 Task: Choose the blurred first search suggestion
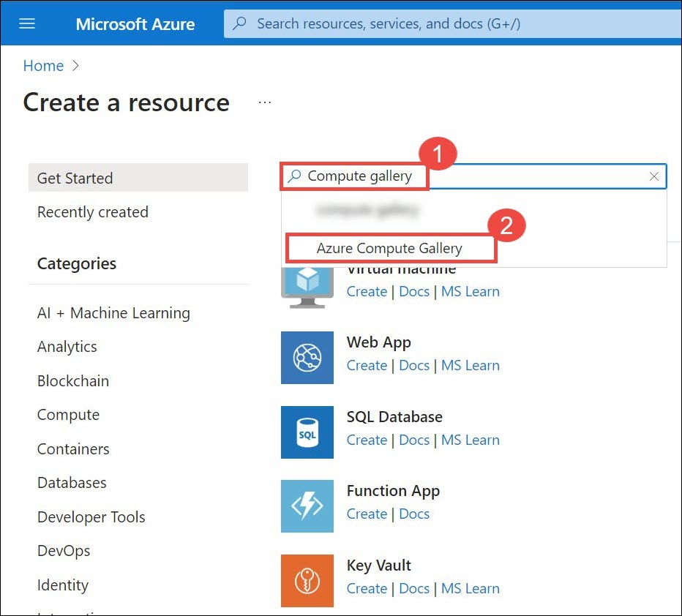point(368,211)
